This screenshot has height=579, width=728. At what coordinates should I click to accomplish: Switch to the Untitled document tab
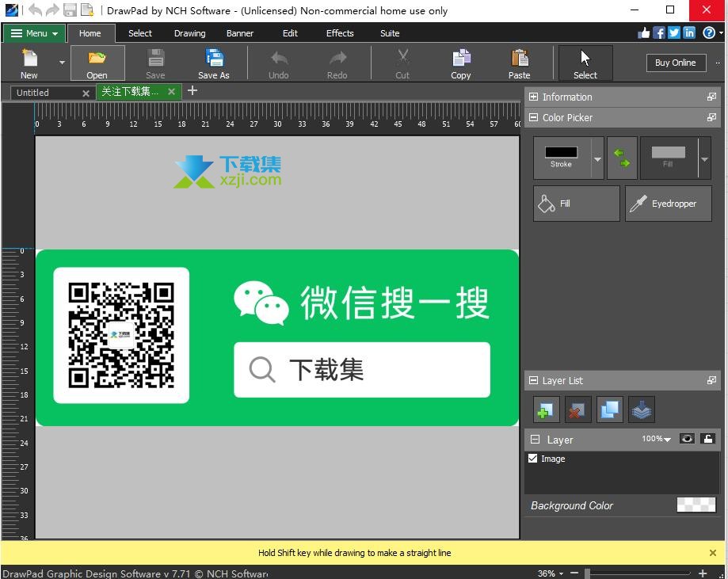point(33,93)
